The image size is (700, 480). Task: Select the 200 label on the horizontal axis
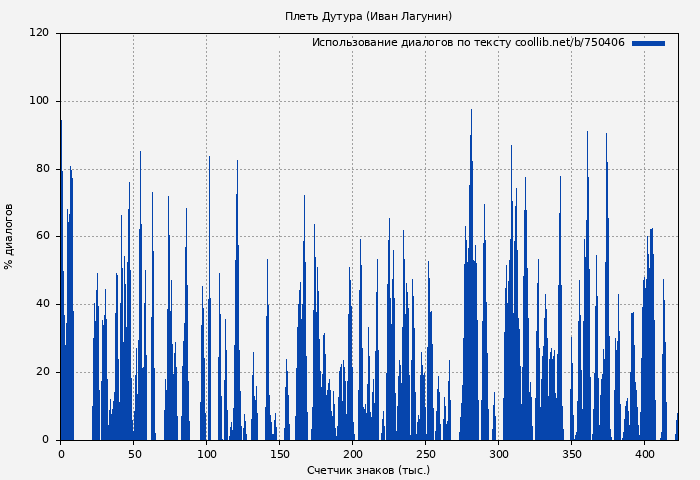pos(352,454)
